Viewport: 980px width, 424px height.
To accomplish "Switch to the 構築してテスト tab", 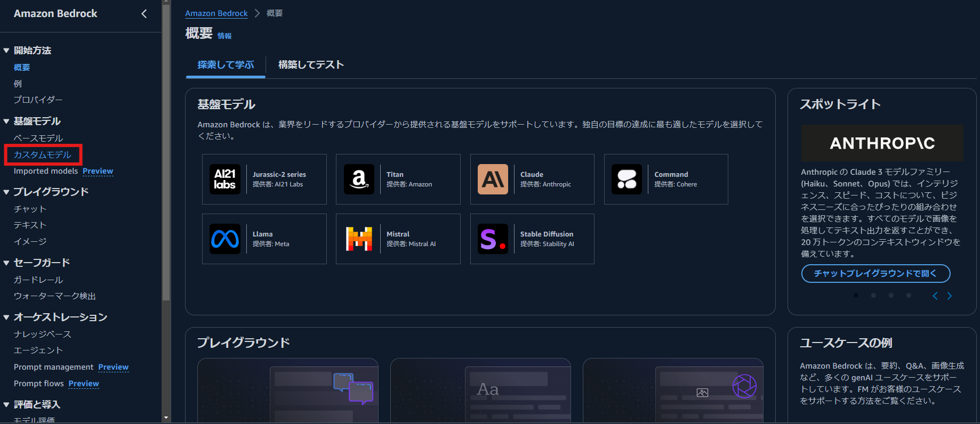I will coord(311,65).
